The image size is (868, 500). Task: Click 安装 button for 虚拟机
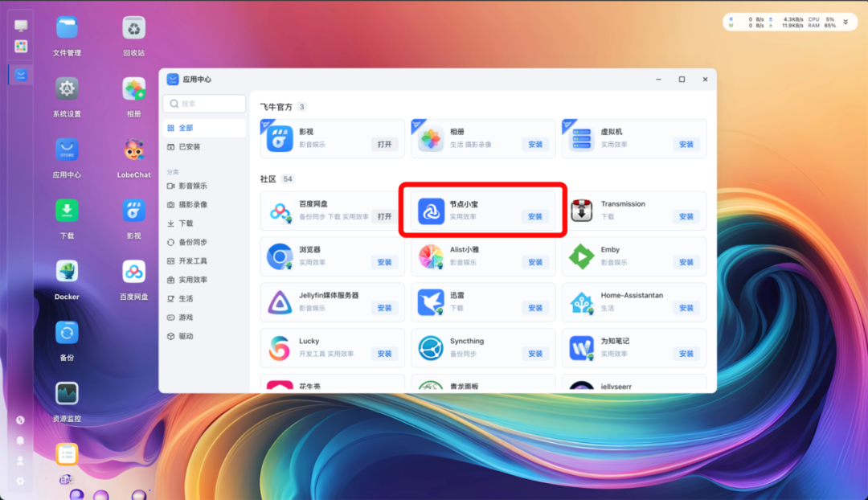[686, 145]
